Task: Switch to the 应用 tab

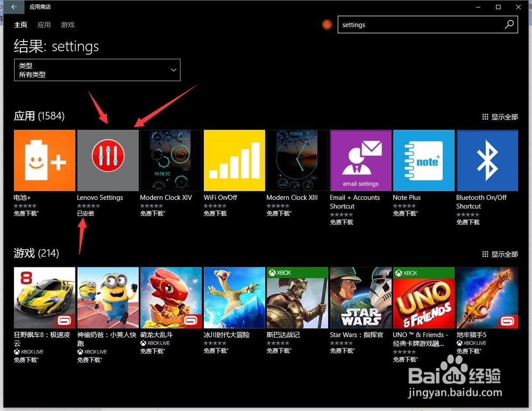Action: (44, 25)
